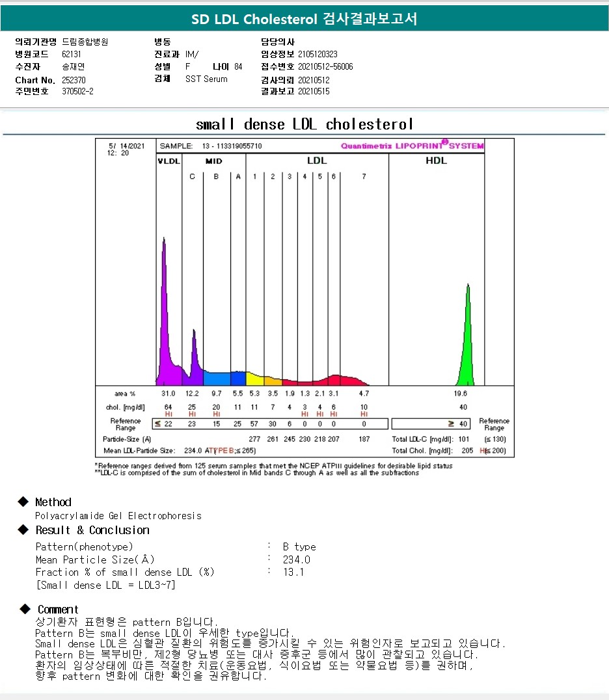
Task: Click the particle size value '187'
Action: pyautogui.click(x=364, y=439)
